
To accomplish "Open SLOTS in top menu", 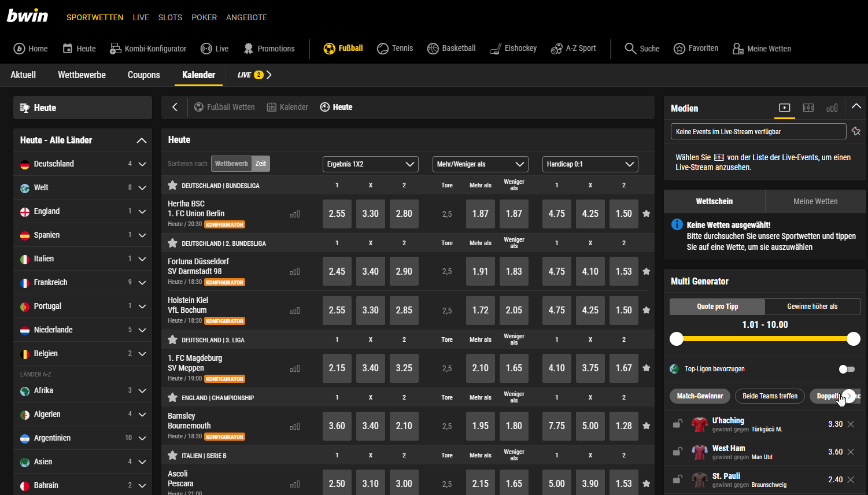I will (x=170, y=17).
